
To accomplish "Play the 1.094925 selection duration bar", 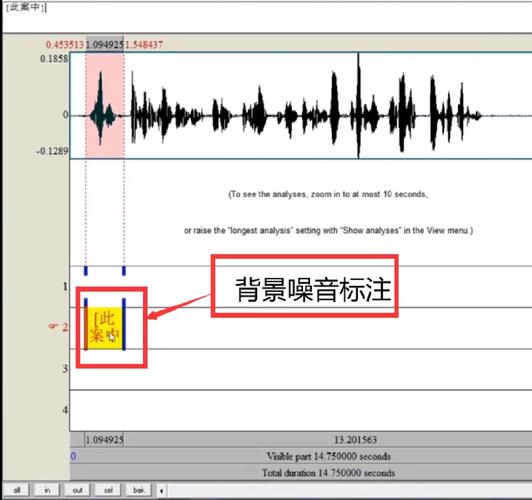I will tap(104, 440).
